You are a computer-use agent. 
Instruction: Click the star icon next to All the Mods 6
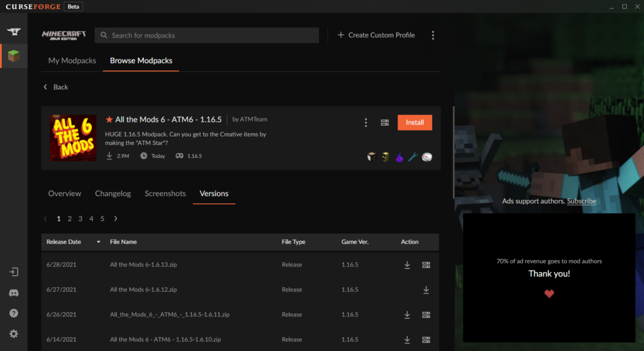coord(109,119)
